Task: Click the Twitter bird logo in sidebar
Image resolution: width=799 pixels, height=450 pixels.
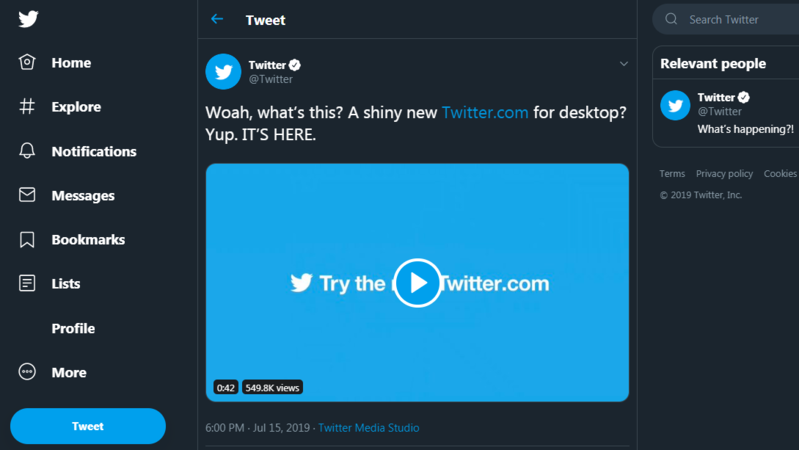Action: (x=27, y=19)
